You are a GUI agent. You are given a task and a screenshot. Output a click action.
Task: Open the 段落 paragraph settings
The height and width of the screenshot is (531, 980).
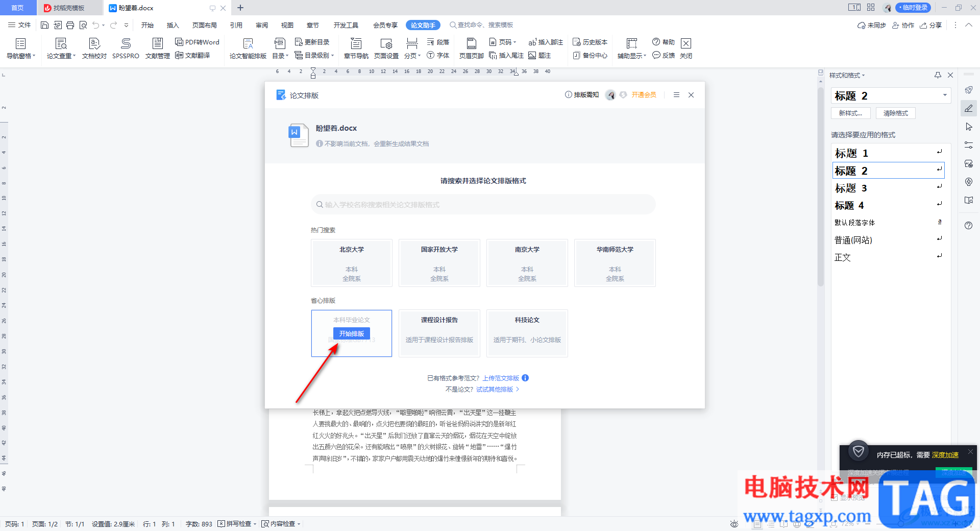pos(438,42)
